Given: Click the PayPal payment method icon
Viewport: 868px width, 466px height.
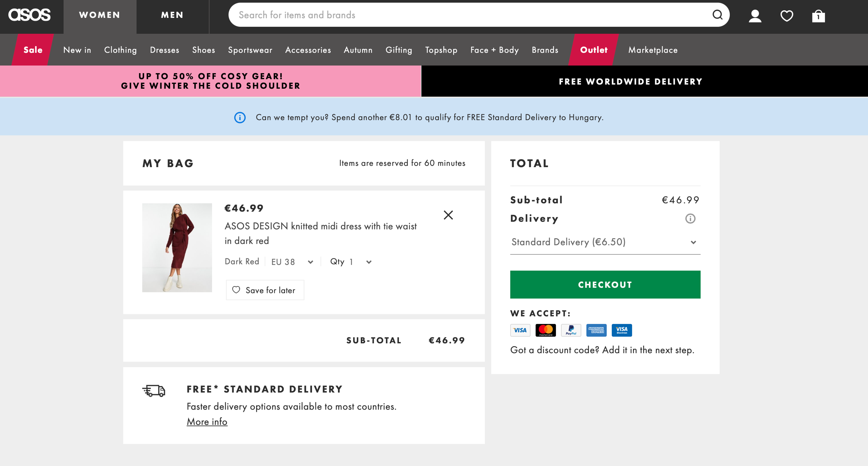Looking at the screenshot, I should (571, 330).
